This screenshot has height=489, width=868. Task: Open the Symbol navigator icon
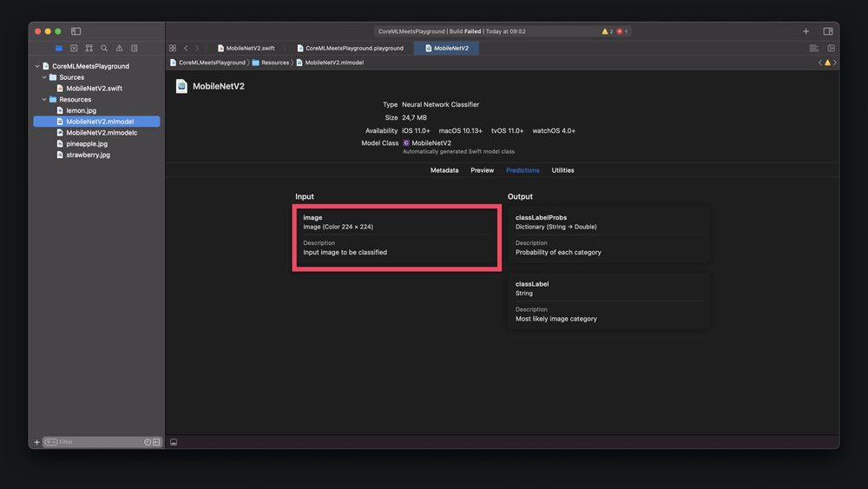[x=89, y=49]
